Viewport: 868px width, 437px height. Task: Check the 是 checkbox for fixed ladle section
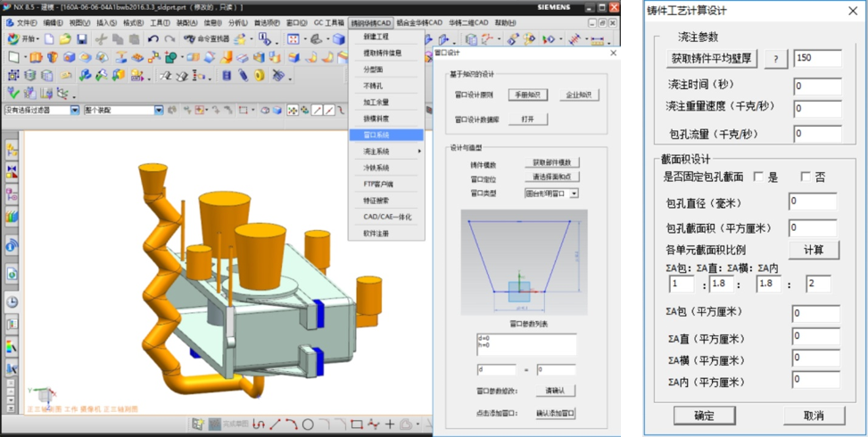758,177
